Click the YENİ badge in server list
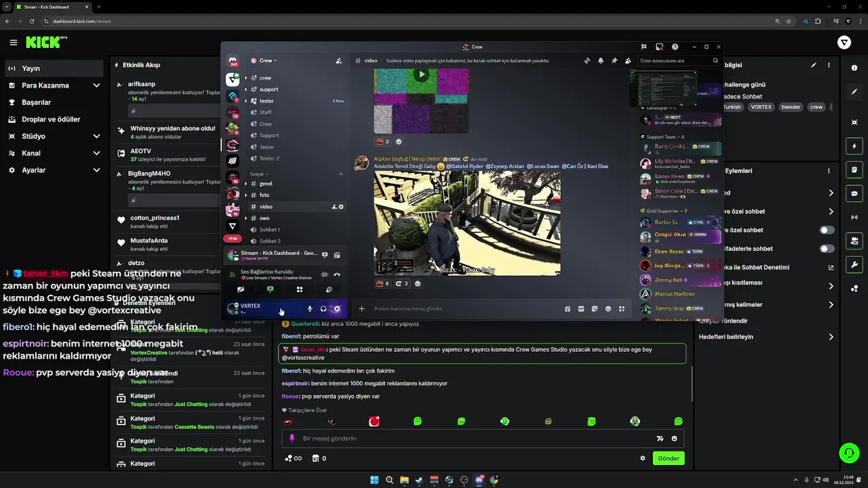This screenshot has height=488, width=868. point(233,239)
